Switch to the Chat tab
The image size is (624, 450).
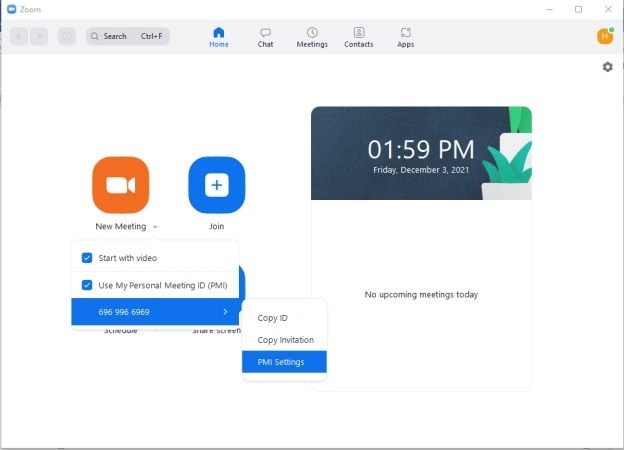pyautogui.click(x=265, y=37)
